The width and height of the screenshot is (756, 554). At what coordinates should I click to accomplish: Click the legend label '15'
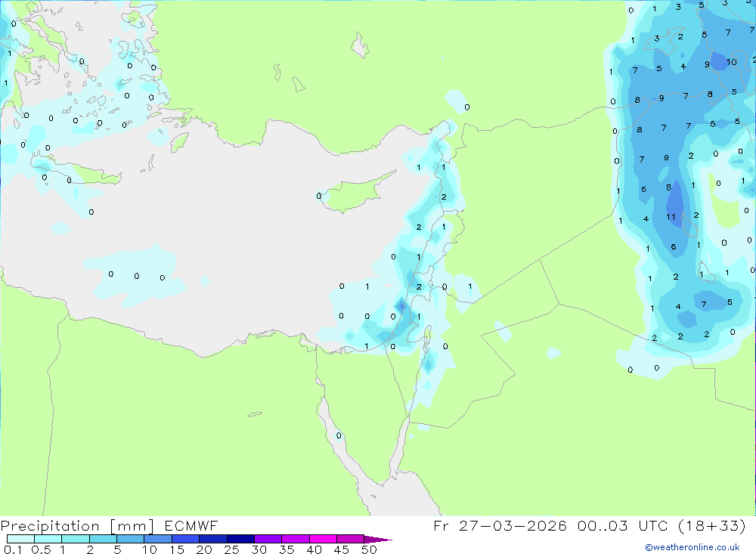pos(177,549)
